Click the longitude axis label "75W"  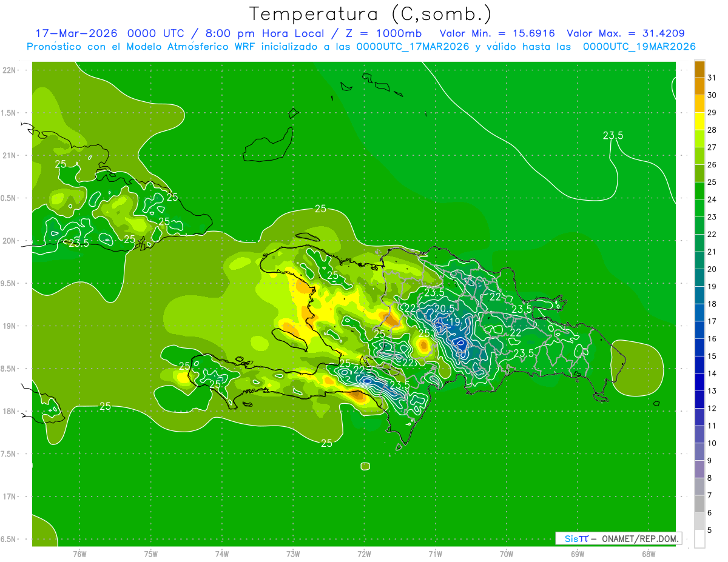click(151, 554)
